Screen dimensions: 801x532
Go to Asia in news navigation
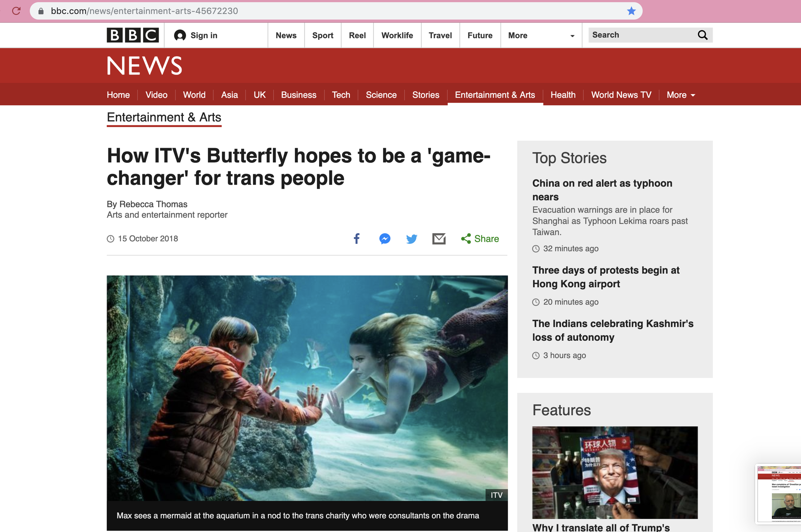[230, 95]
